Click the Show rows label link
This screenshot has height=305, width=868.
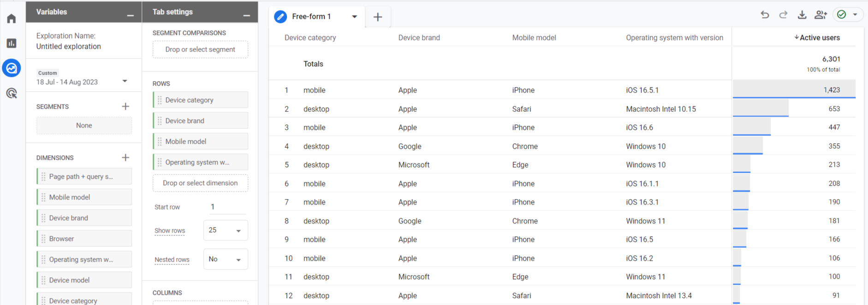pyautogui.click(x=169, y=231)
